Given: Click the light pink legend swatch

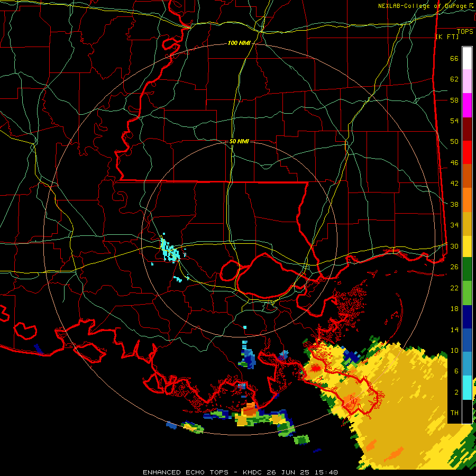Looking at the screenshot, I should pyautogui.click(x=467, y=81).
